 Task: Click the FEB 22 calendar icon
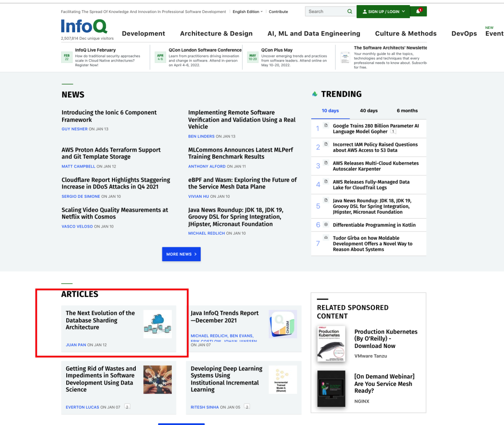tap(67, 57)
